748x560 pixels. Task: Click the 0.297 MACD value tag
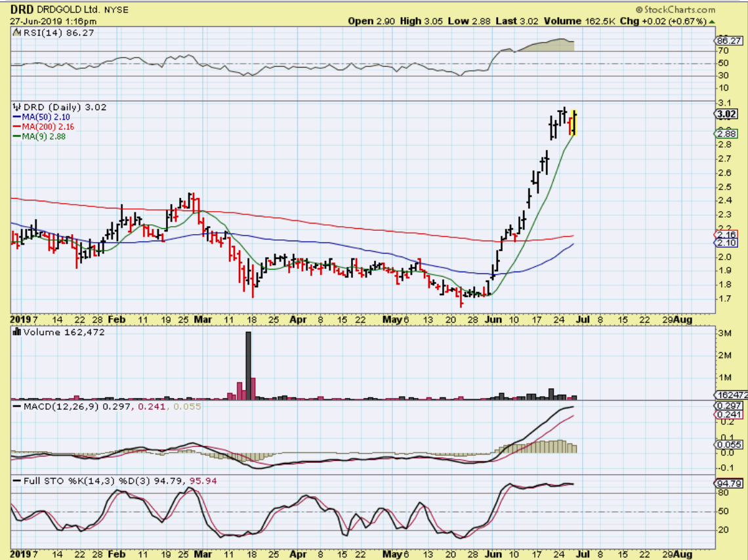click(726, 406)
